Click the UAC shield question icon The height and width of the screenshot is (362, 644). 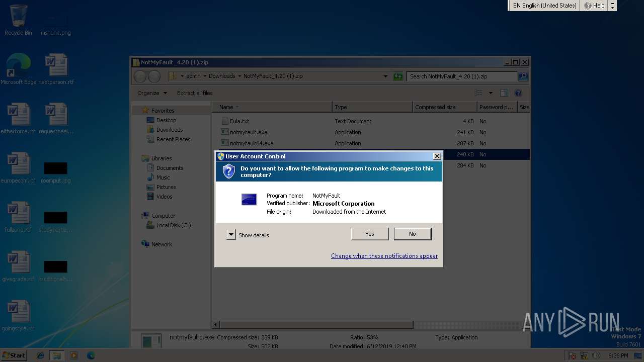click(x=229, y=171)
